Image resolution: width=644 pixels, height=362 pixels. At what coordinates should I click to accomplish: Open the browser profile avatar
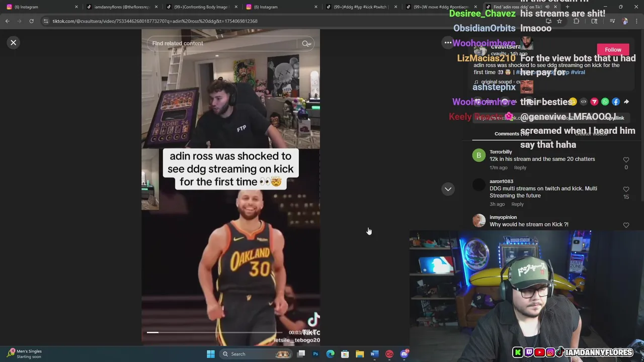click(625, 21)
